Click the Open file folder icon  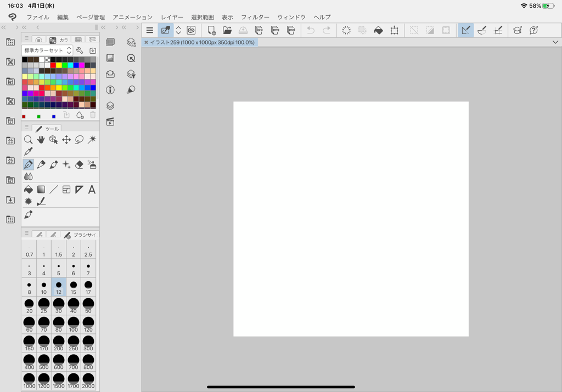click(227, 31)
